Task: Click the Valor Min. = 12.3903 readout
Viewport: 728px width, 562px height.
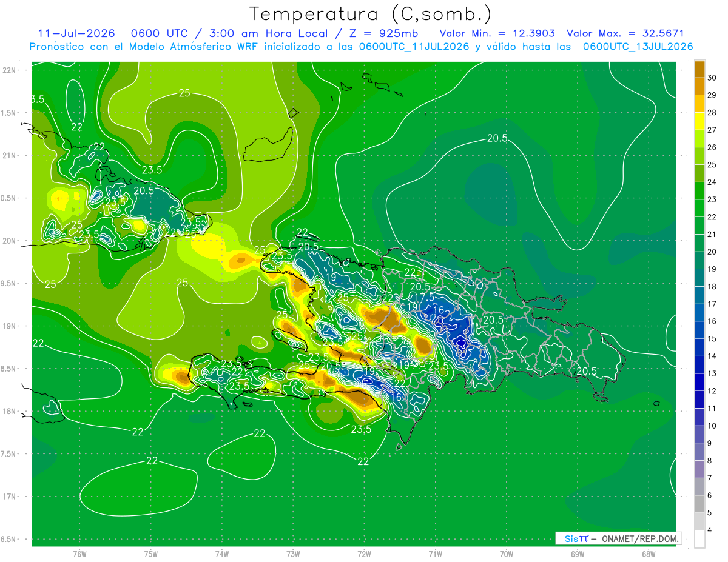Action: [x=497, y=33]
